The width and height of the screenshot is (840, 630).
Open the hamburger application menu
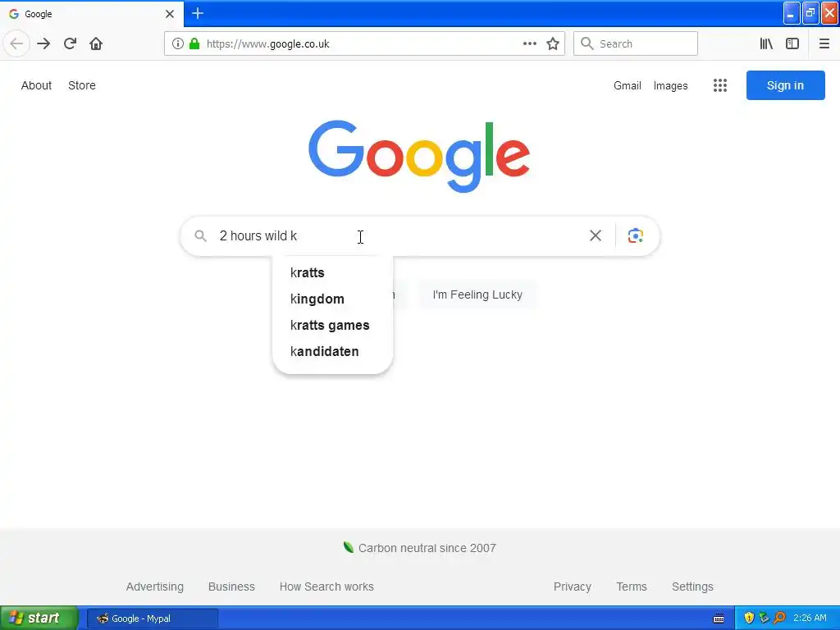(824, 44)
